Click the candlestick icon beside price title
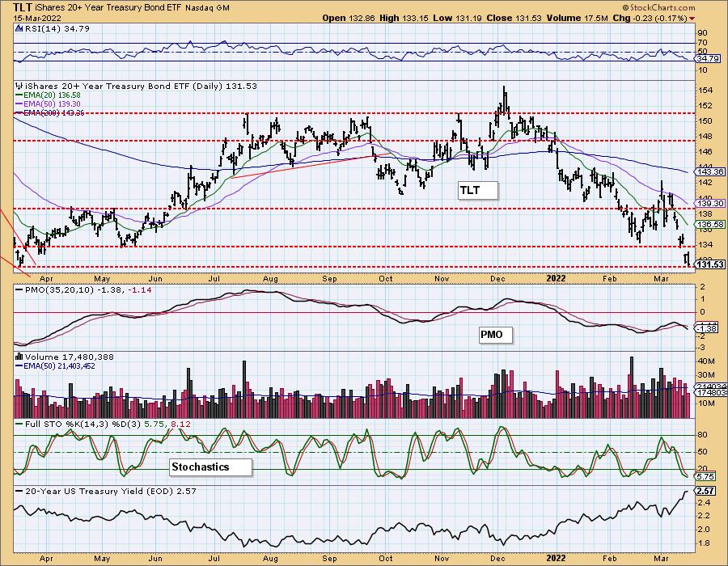Screen dimensions: 728x566 pos(19,87)
